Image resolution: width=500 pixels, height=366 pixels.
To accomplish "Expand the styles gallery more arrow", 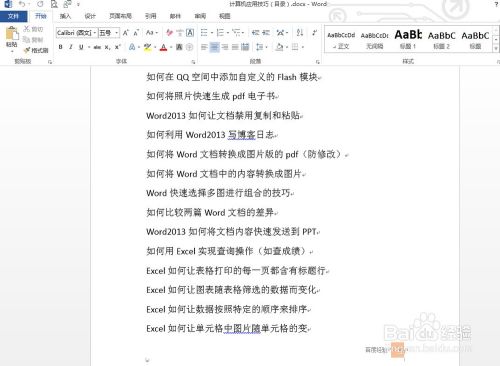I will tap(496, 49).
